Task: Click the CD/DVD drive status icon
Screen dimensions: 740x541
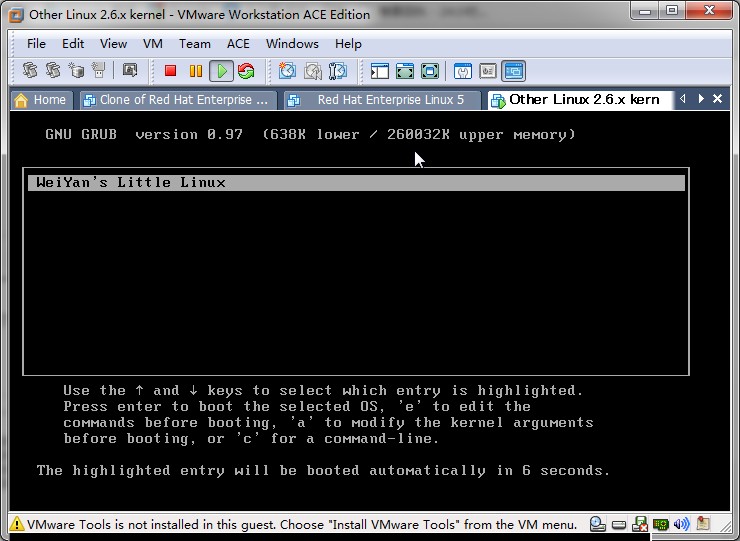Action: [x=597, y=524]
